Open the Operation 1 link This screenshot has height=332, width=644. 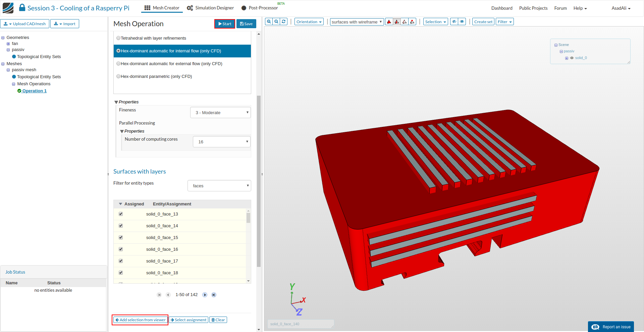[x=34, y=91]
